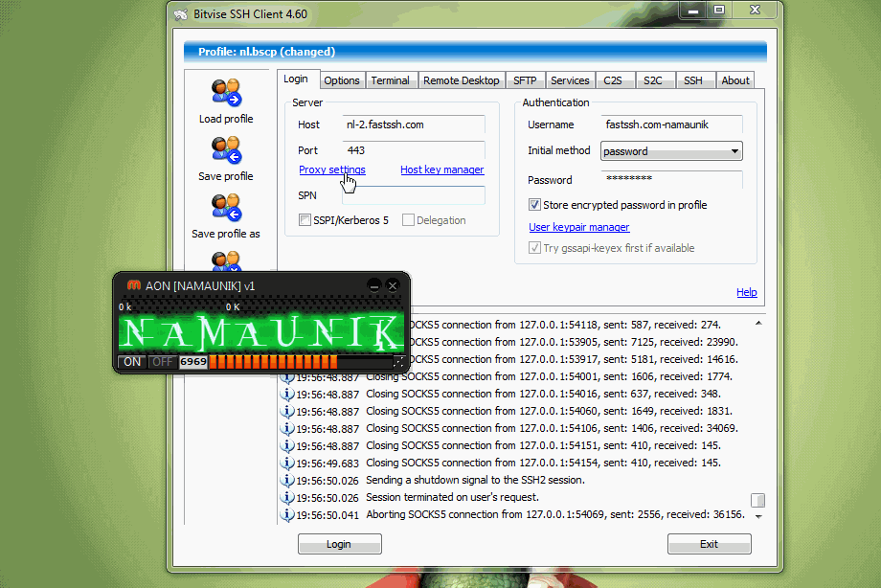The height and width of the screenshot is (588, 881).
Task: Minimize the AON NAMAUNIK widget
Action: coord(374,285)
